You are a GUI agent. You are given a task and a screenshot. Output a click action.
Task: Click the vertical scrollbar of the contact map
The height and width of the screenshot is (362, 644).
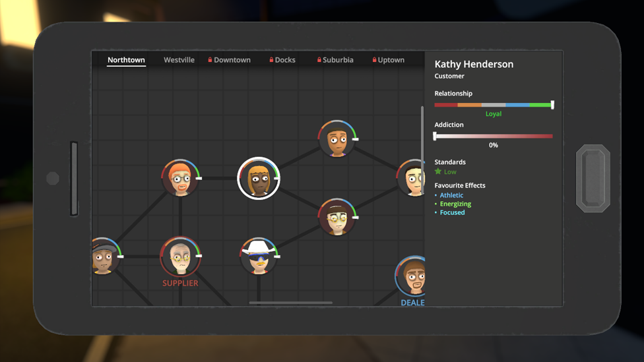pos(422,150)
